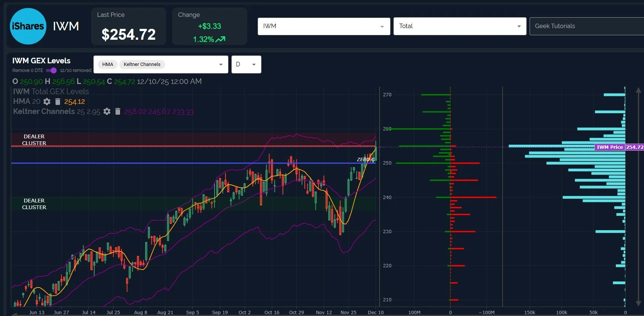Image resolution: width=644 pixels, height=316 pixels.
Task: Click the Last Price $254.72 value
Action: tap(129, 34)
